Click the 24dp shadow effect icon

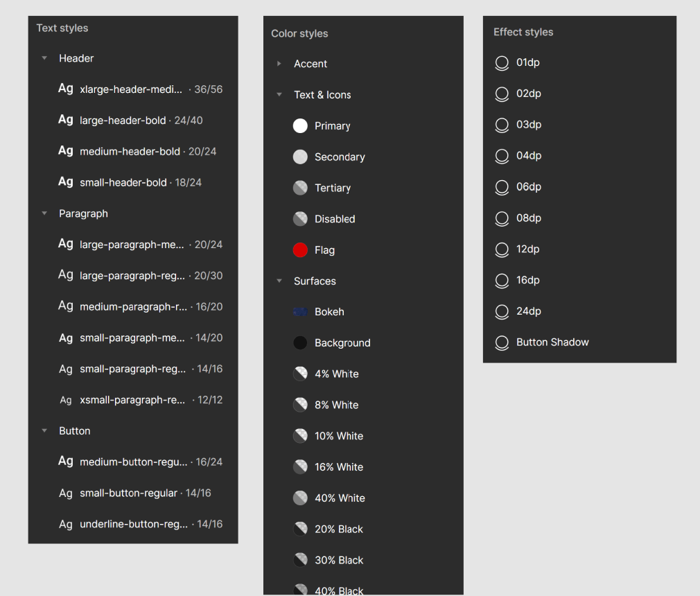click(502, 312)
